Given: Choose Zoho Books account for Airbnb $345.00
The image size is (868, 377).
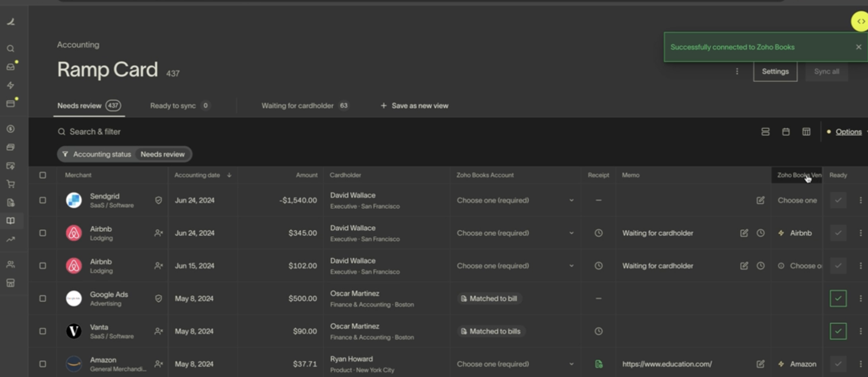Looking at the screenshot, I should coord(515,233).
